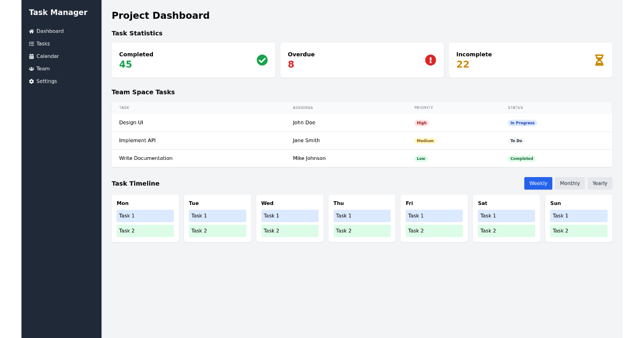Select Task 1 under Wednesday

[290, 216]
